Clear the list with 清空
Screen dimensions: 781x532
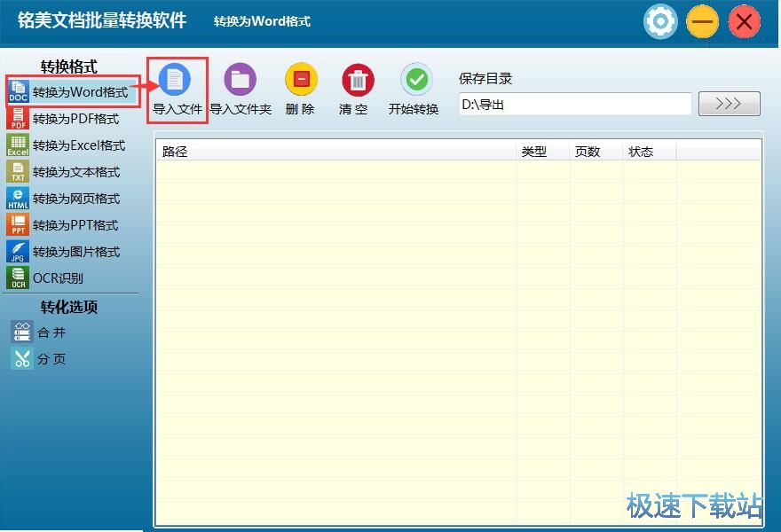tap(357, 90)
